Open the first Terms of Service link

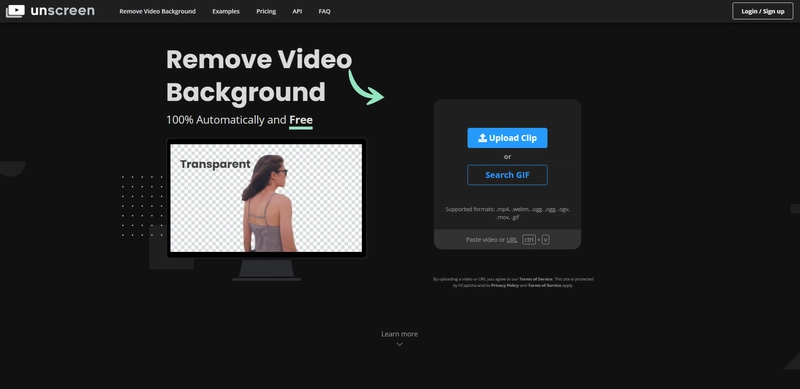pyautogui.click(x=536, y=279)
